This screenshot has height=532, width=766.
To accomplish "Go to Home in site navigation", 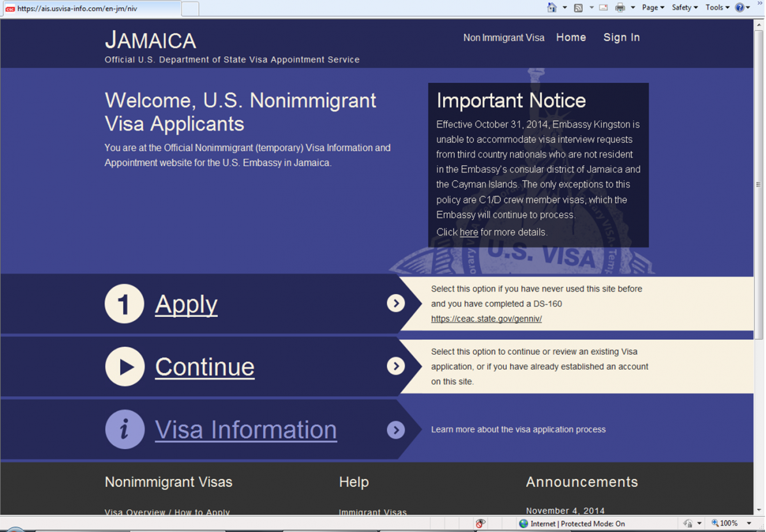I will click(x=571, y=38).
